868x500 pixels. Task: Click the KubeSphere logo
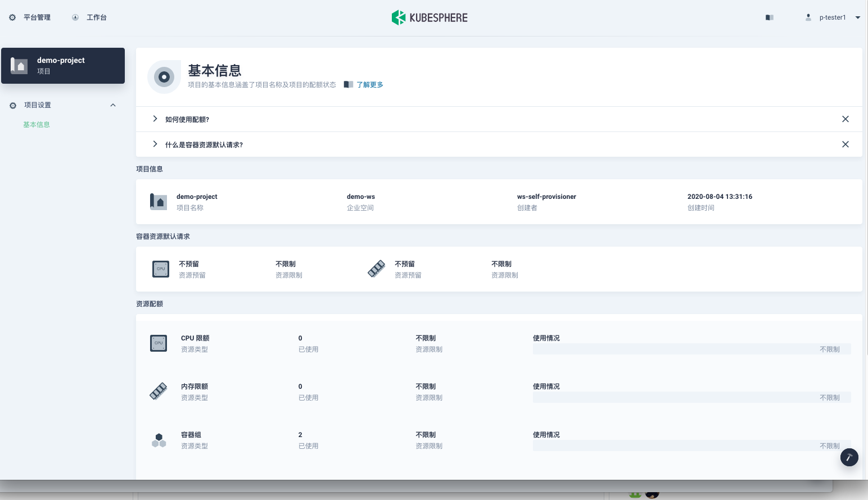(x=430, y=17)
